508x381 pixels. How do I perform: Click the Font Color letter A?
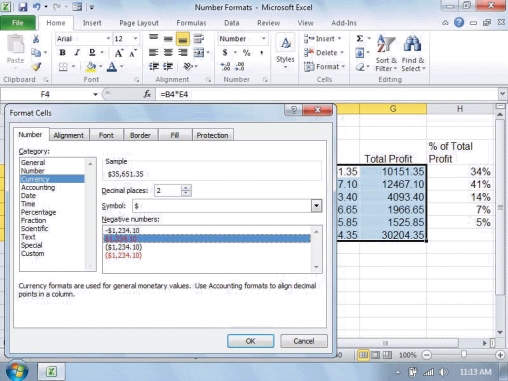coord(112,67)
